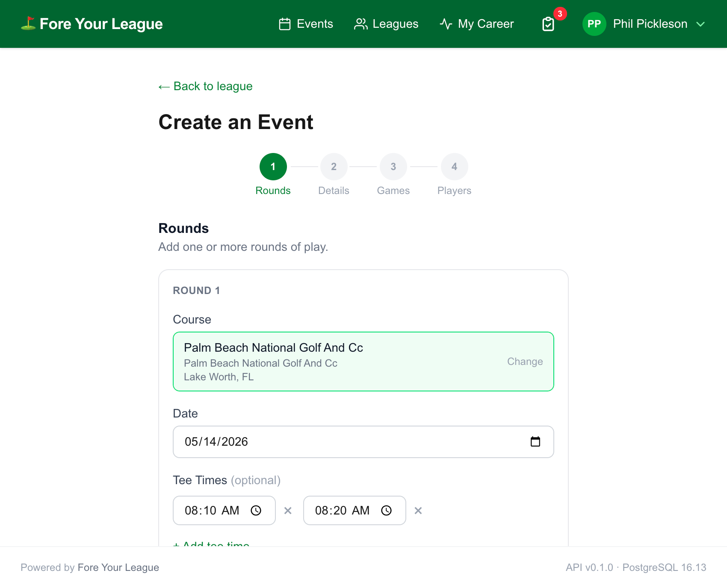
Task: Select step 4 Players circle
Action: coord(455,167)
